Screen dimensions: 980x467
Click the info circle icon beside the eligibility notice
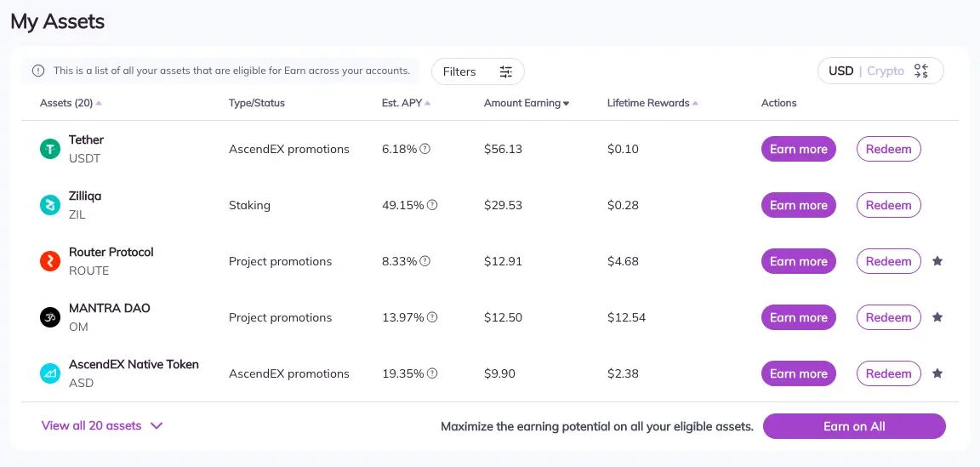[38, 71]
